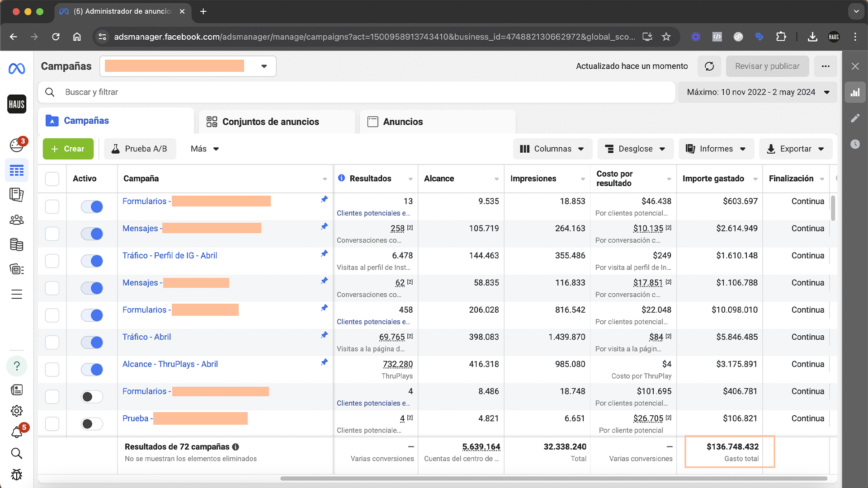Click the help question mark icon
Screen dimensions: 868x488
pyautogui.click(x=17, y=366)
